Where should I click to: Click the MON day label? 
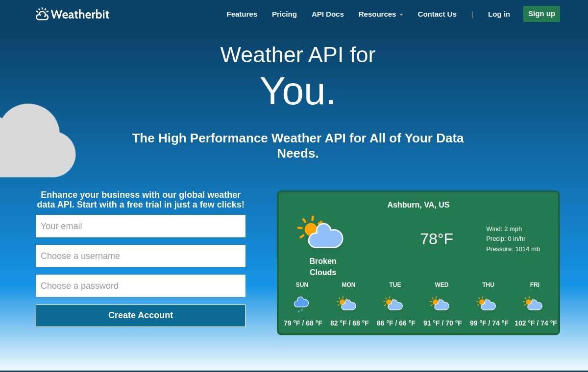(348, 285)
